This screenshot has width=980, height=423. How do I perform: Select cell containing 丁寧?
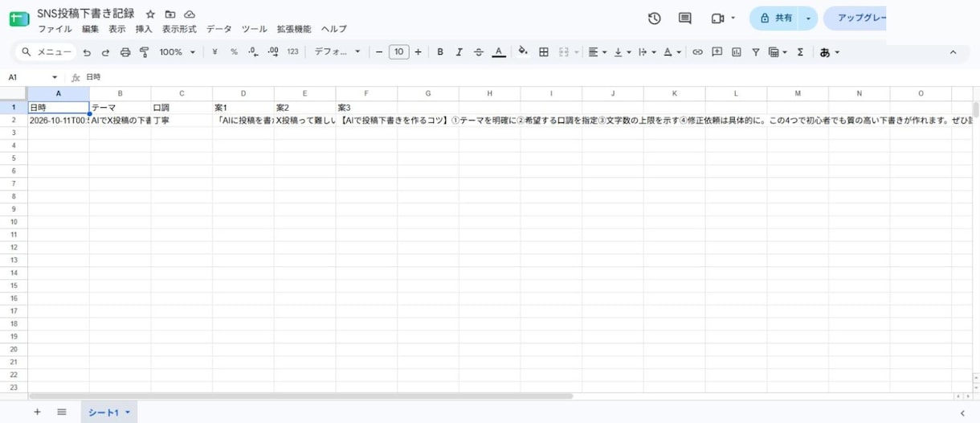[x=182, y=121]
